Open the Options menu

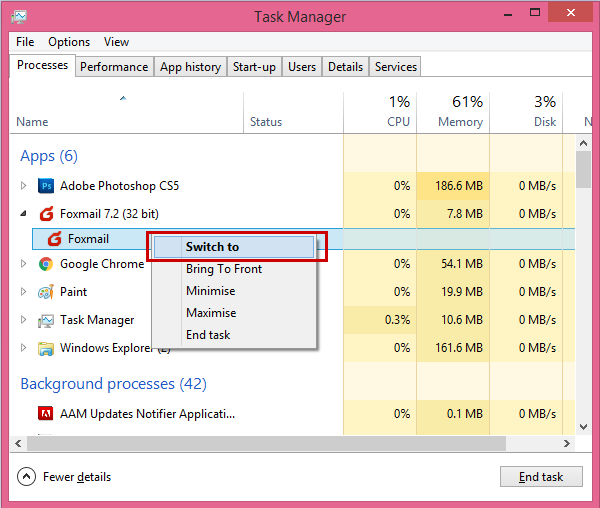click(x=69, y=42)
